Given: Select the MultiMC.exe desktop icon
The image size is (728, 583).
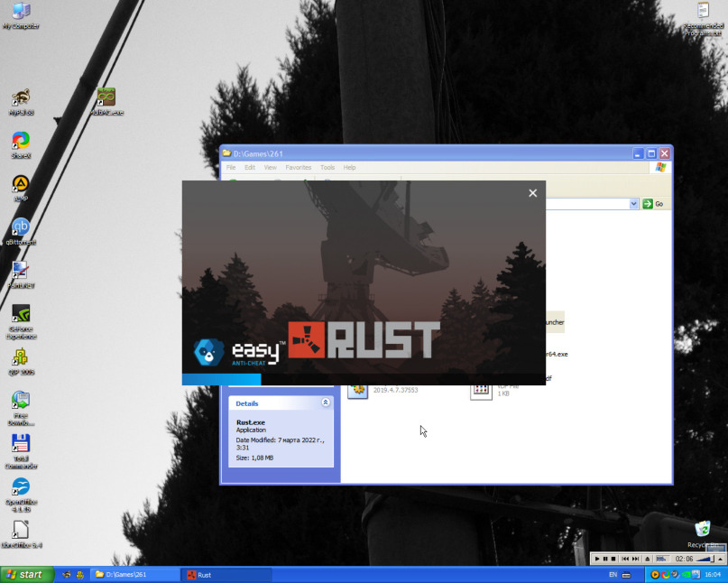Looking at the screenshot, I should (106, 102).
